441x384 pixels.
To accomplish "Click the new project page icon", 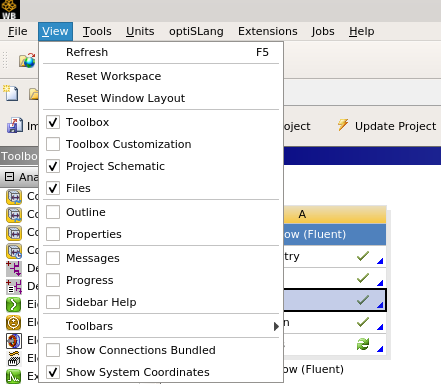I will click(x=11, y=93).
